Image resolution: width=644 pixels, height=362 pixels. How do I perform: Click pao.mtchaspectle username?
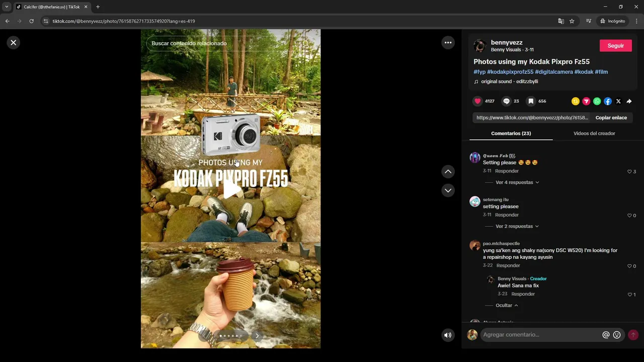[501, 243]
